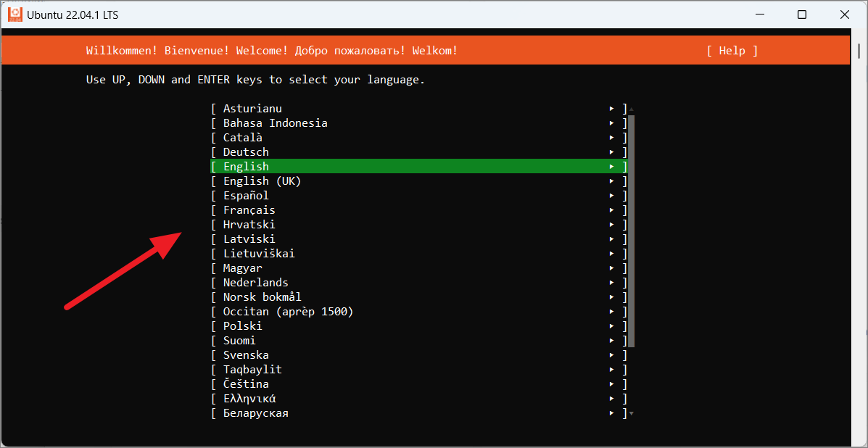
Task: Click the Ubuntu 22.04 app icon in title bar
Action: 15,15
